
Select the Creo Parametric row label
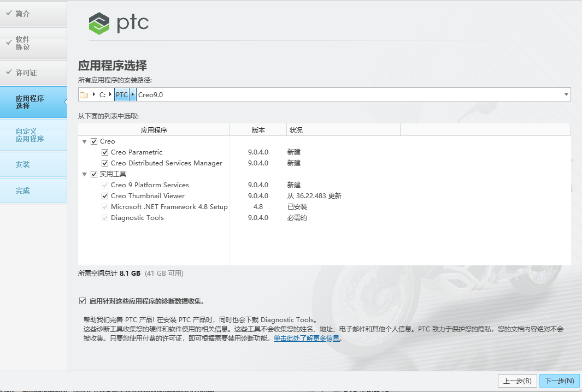(137, 152)
